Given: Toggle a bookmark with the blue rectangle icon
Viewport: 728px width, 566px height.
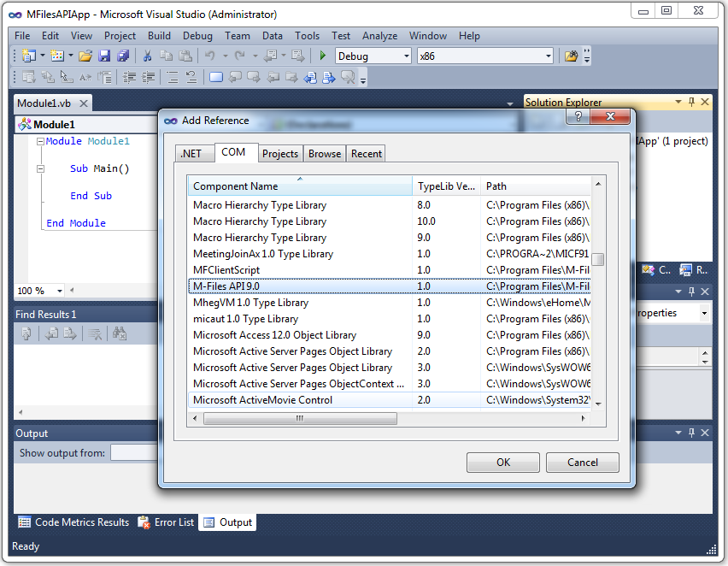Looking at the screenshot, I should click(216, 77).
